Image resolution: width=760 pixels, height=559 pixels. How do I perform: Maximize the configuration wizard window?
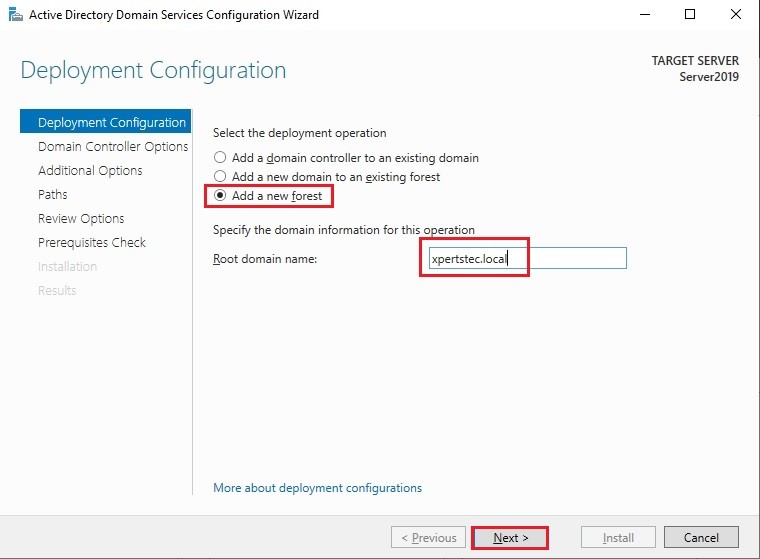click(690, 15)
